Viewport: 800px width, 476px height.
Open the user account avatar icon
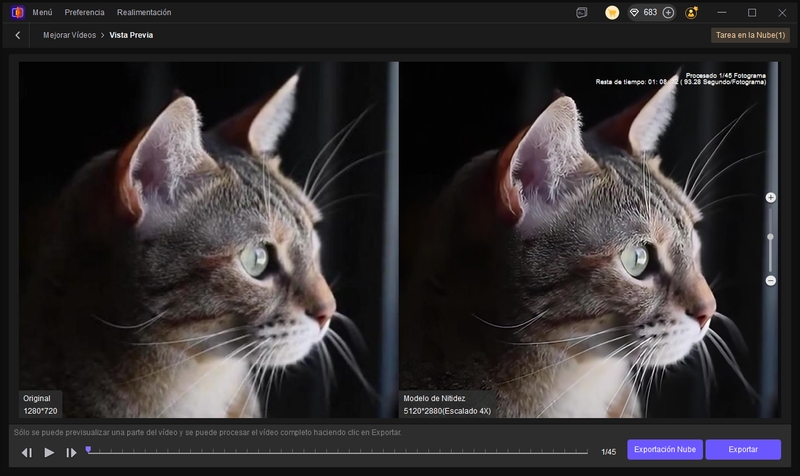point(692,13)
